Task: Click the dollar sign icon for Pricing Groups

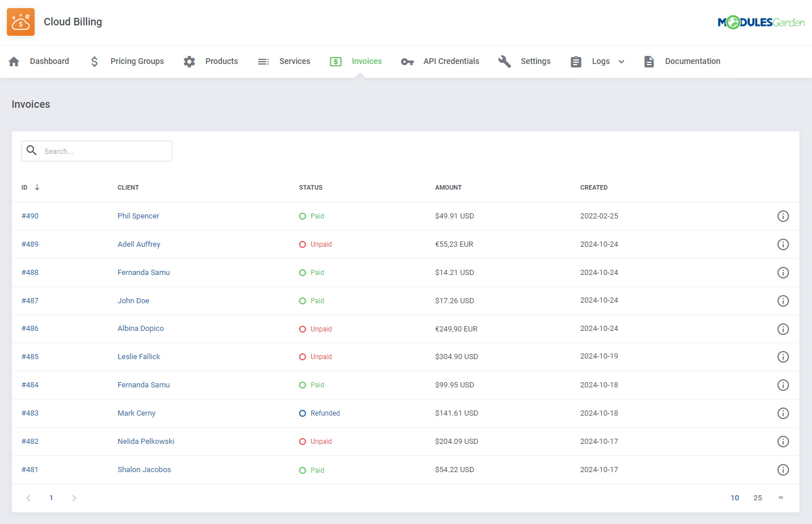Action: (x=95, y=62)
